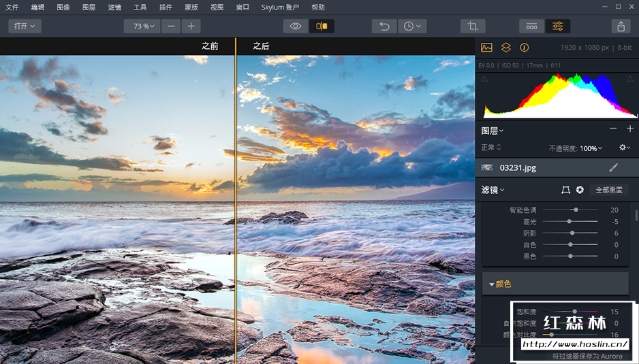Toggle the before/after split compare view

322,26
